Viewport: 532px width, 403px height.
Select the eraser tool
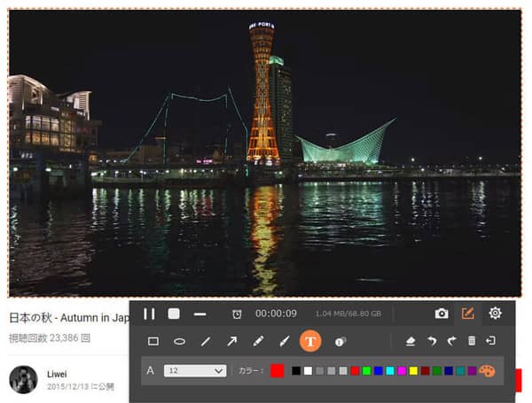[411, 341]
